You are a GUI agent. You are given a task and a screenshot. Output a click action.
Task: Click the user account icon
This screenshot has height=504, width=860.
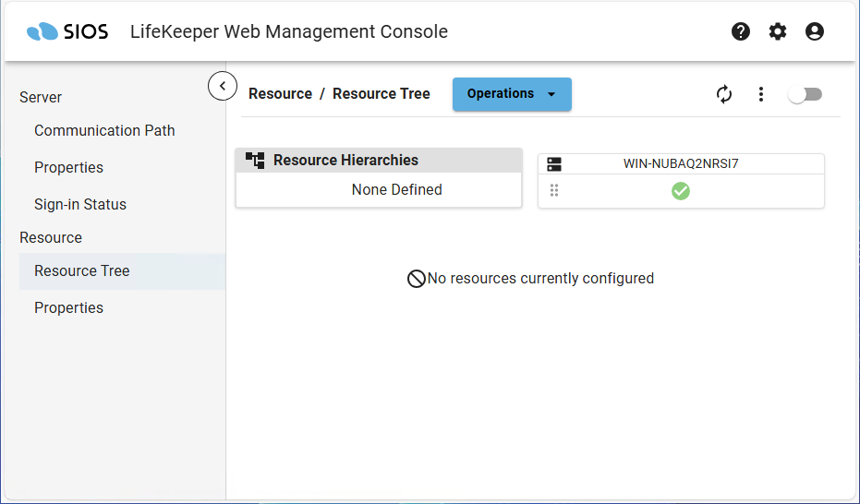click(x=815, y=31)
